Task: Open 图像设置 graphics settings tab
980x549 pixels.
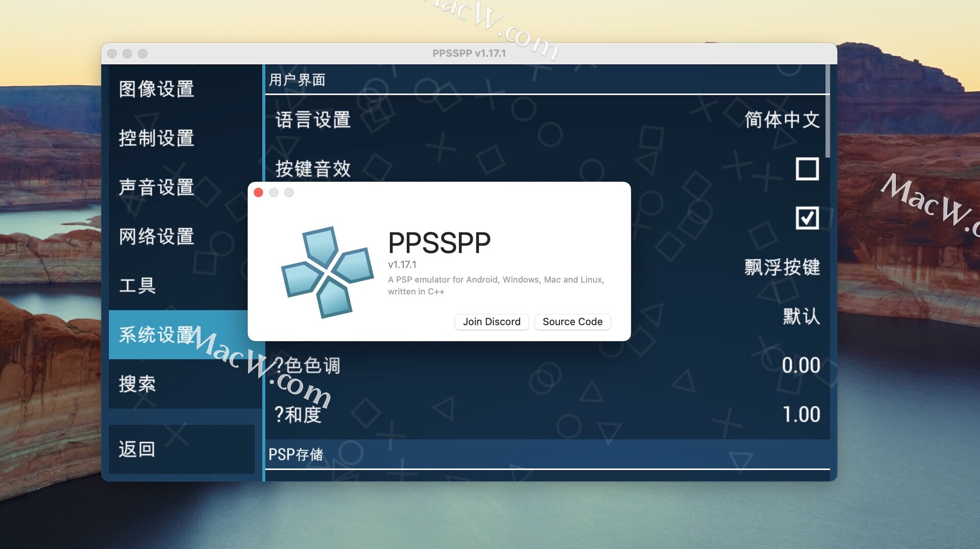Action: 182,89
